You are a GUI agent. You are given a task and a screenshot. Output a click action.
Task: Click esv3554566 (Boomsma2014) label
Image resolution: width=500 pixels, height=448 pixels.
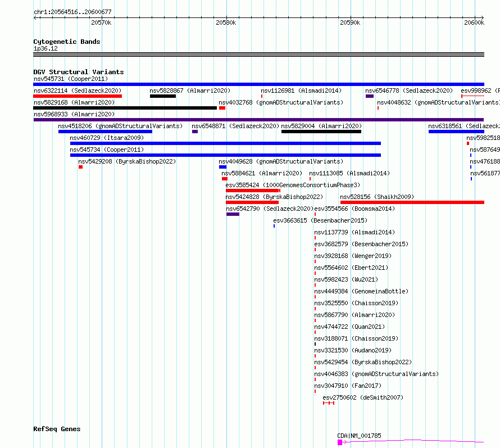tap(354, 209)
